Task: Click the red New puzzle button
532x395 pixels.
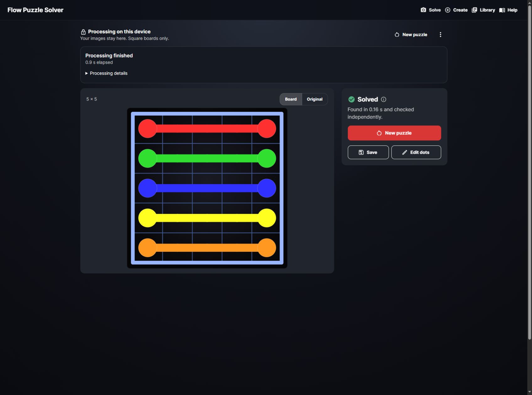Action: pos(394,133)
